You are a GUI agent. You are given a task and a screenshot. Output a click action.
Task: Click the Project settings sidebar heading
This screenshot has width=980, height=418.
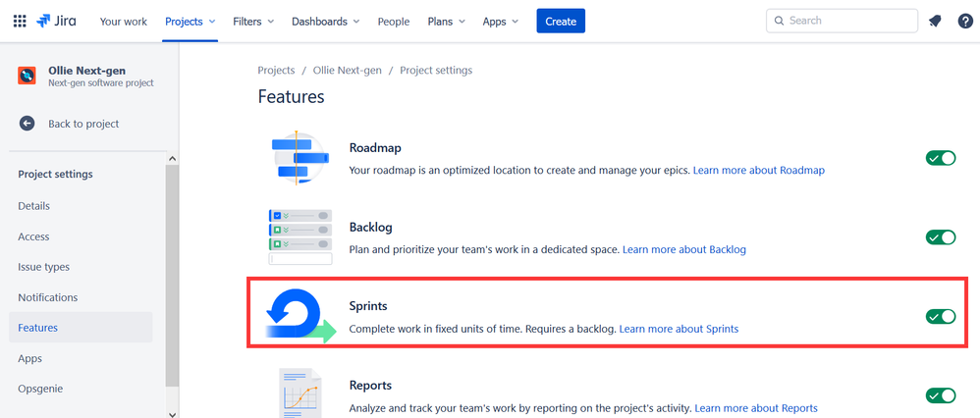(x=56, y=175)
